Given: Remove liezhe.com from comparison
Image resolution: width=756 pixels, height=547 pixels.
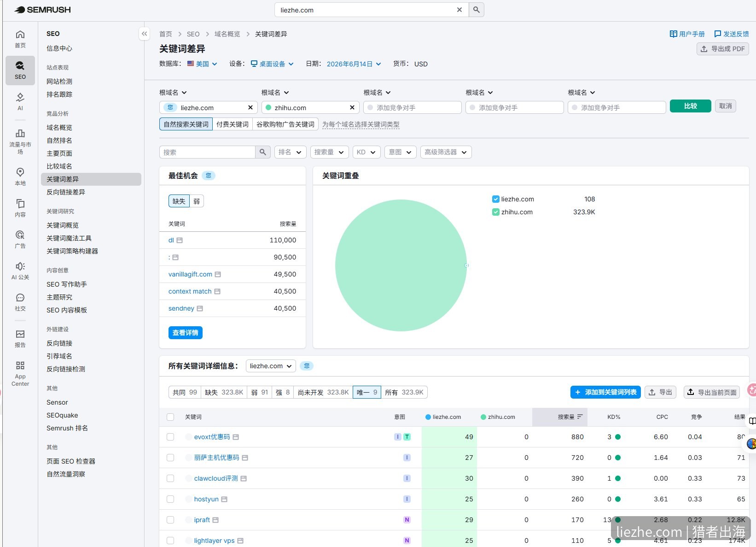Looking at the screenshot, I should tap(250, 107).
